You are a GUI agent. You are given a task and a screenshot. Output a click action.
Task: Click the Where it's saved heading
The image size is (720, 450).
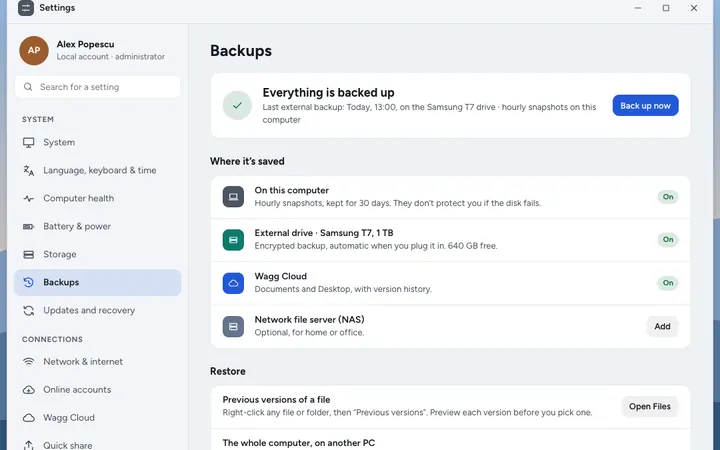coord(247,161)
